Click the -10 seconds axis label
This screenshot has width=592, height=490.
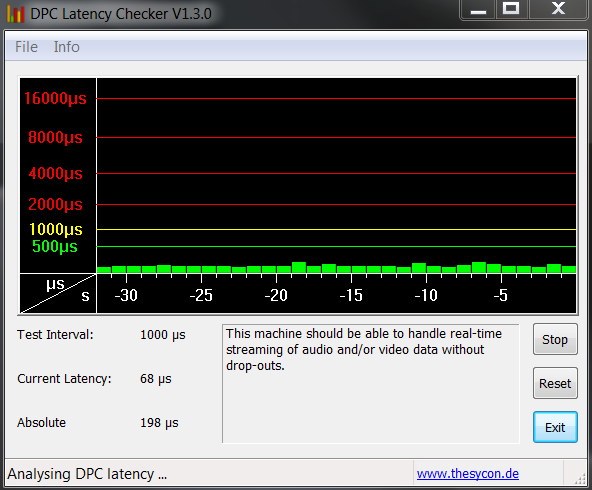tap(426, 295)
